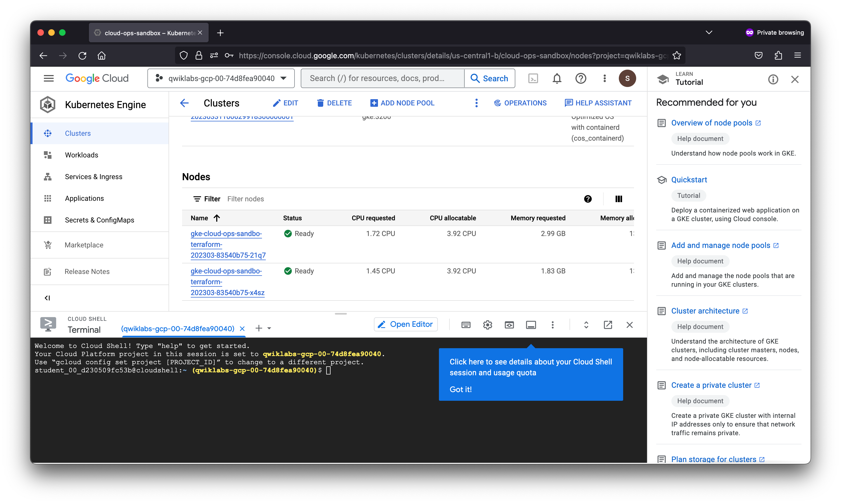Toggle Cloud Shell on-screen keyboard icon
This screenshot has width=841, height=504.
tap(466, 325)
